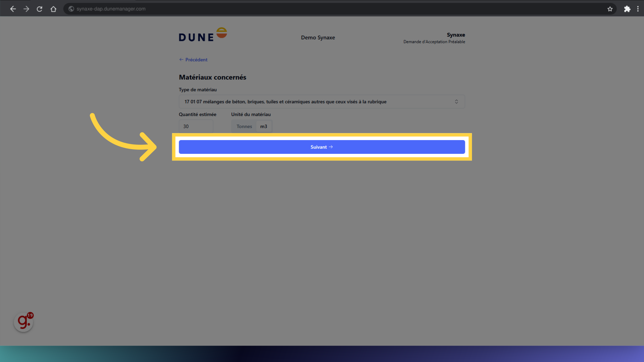Reload the current page
Screen dimensions: 644x362
pyautogui.click(x=40, y=9)
